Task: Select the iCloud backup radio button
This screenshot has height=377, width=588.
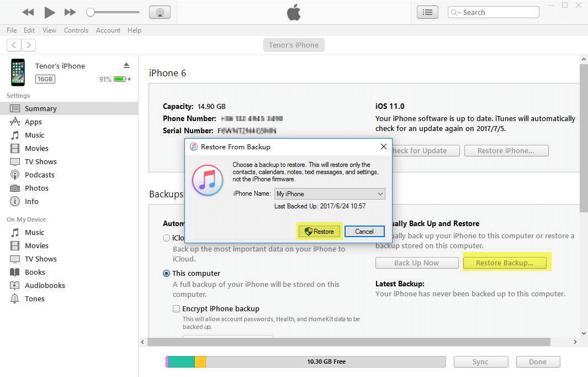Action: tap(166, 238)
